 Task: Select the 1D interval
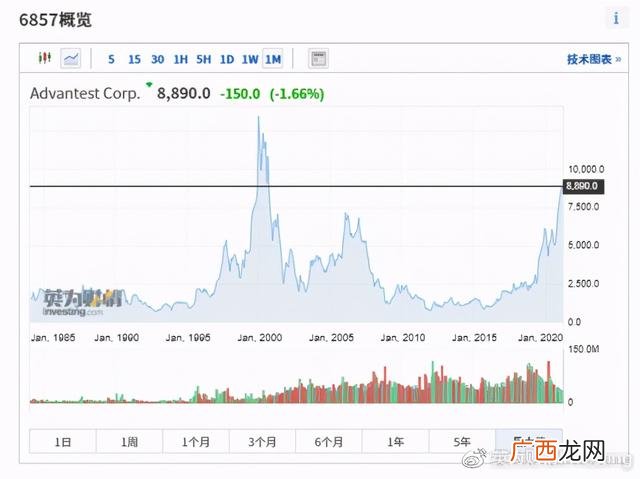tap(227, 59)
